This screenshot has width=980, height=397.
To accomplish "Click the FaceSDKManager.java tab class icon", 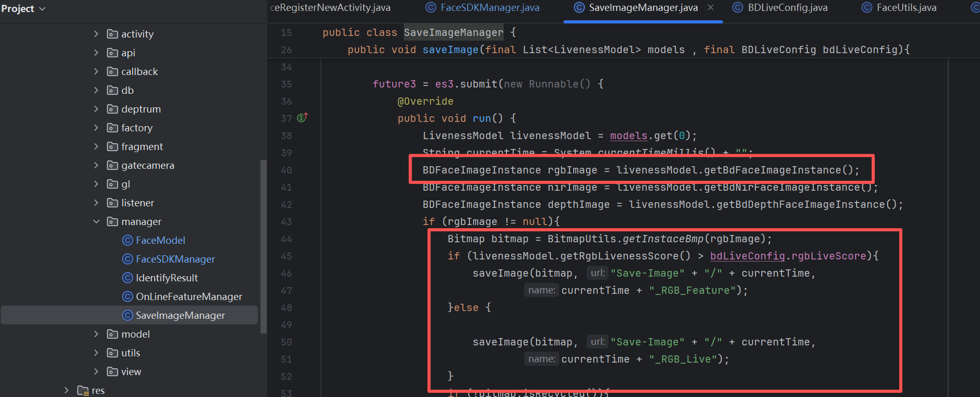I will 430,7.
